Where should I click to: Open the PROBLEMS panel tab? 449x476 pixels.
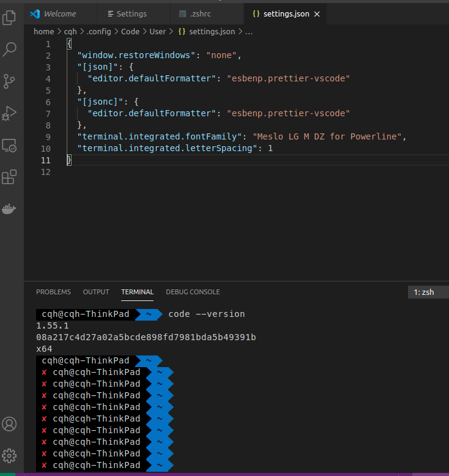pyautogui.click(x=53, y=292)
